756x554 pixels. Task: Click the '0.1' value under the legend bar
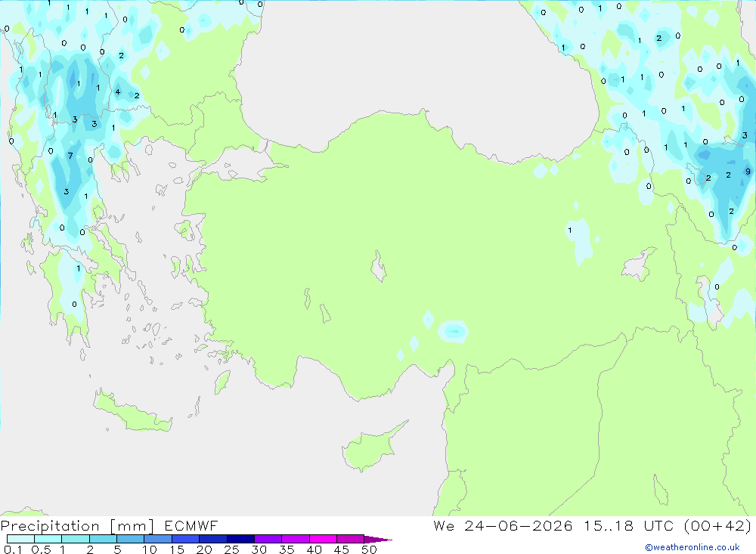coord(13,549)
